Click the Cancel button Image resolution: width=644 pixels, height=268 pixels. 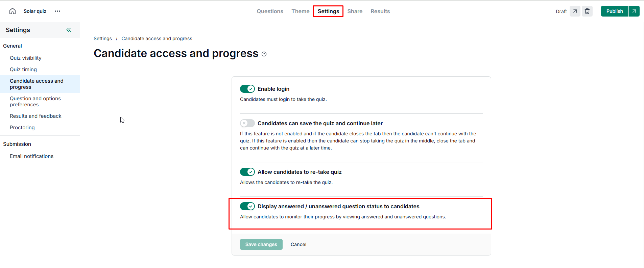point(298,244)
